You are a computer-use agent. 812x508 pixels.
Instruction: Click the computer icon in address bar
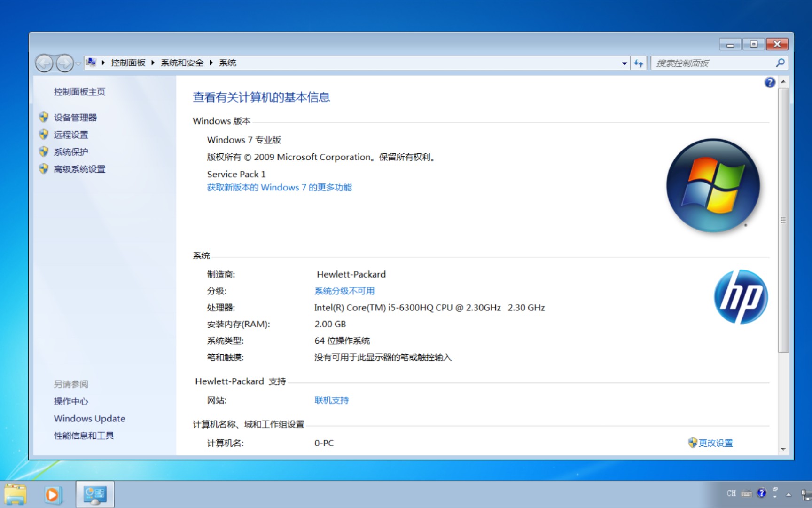[x=91, y=63]
